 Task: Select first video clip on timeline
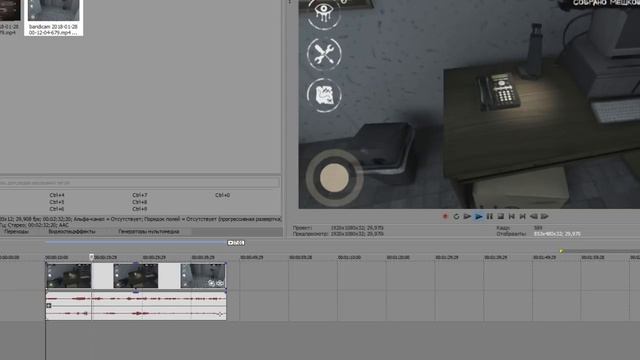pos(68,276)
